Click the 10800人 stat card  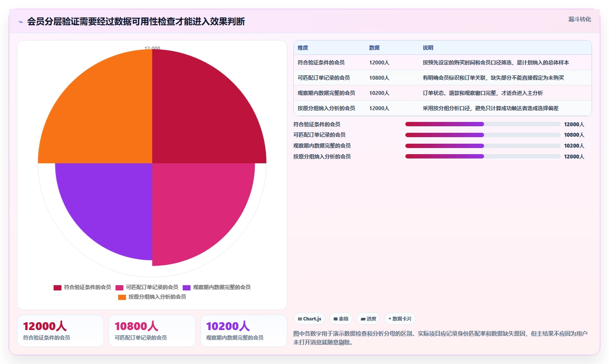point(152,331)
